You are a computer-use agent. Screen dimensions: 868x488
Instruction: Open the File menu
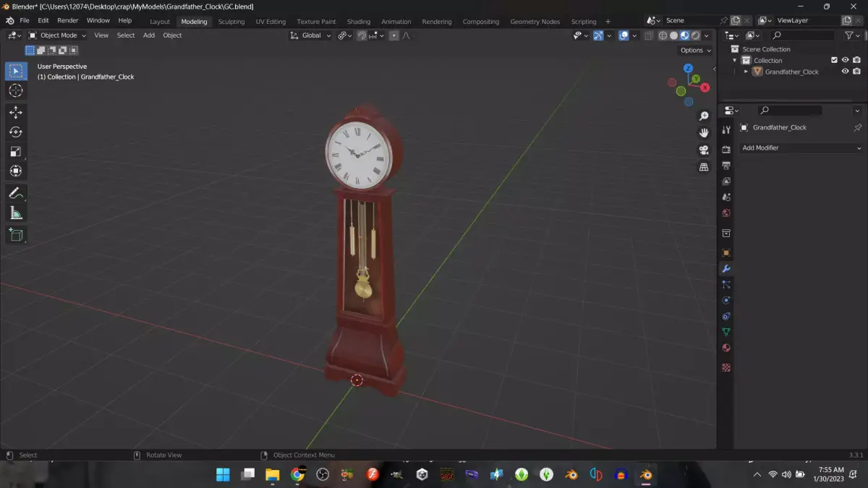25,20
